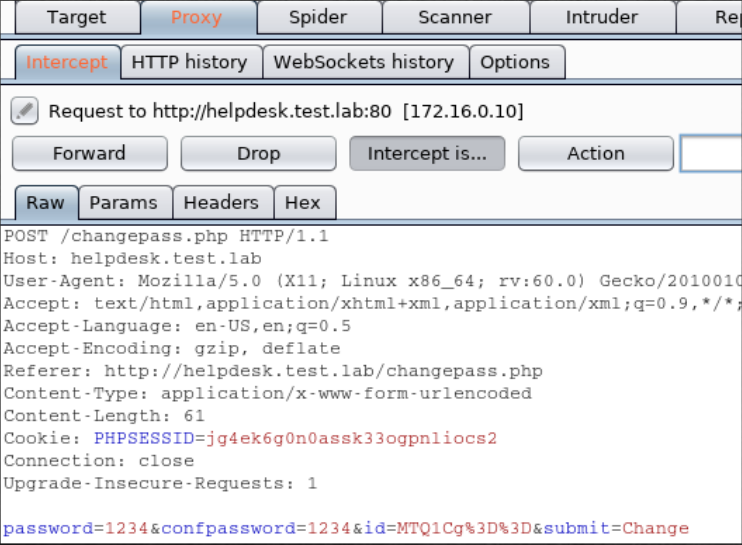Open the Target tab

76,17
